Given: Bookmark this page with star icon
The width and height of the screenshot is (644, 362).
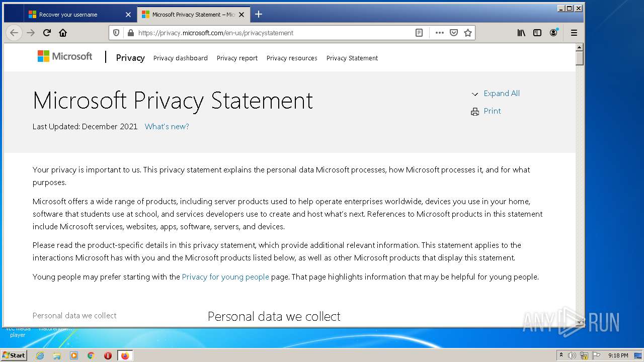Looking at the screenshot, I should click(x=468, y=33).
